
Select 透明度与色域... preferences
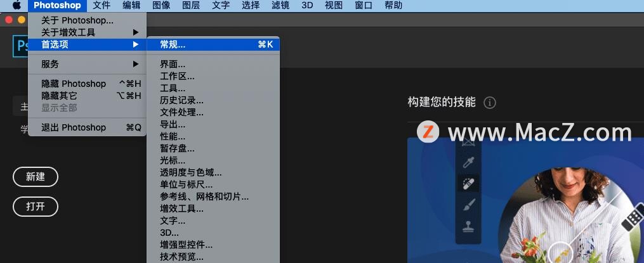(x=213, y=173)
